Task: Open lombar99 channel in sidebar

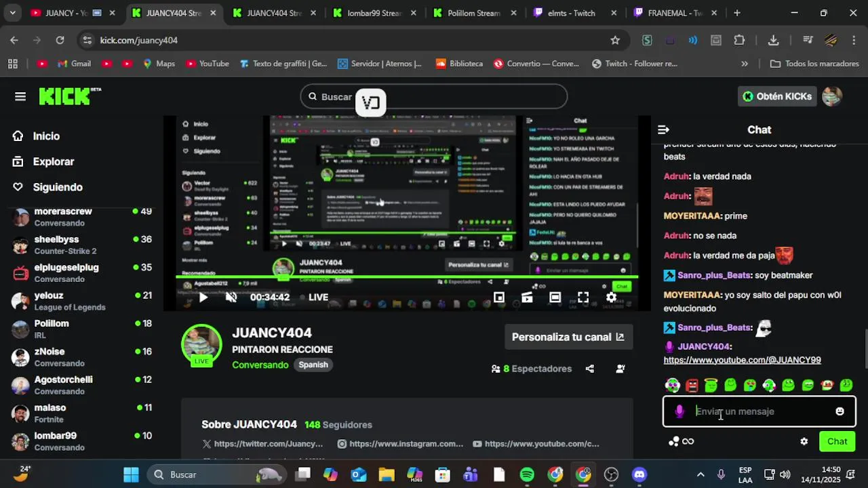Action: 81,441
